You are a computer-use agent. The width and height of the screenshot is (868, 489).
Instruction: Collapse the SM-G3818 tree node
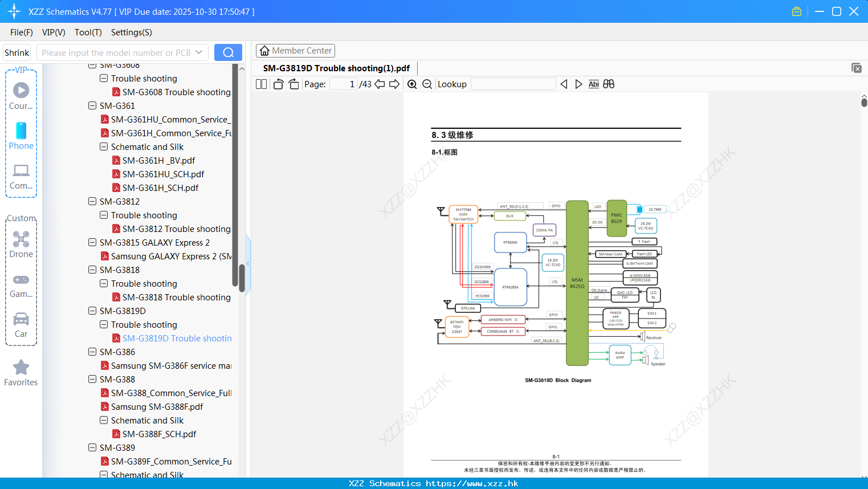pyautogui.click(x=92, y=270)
